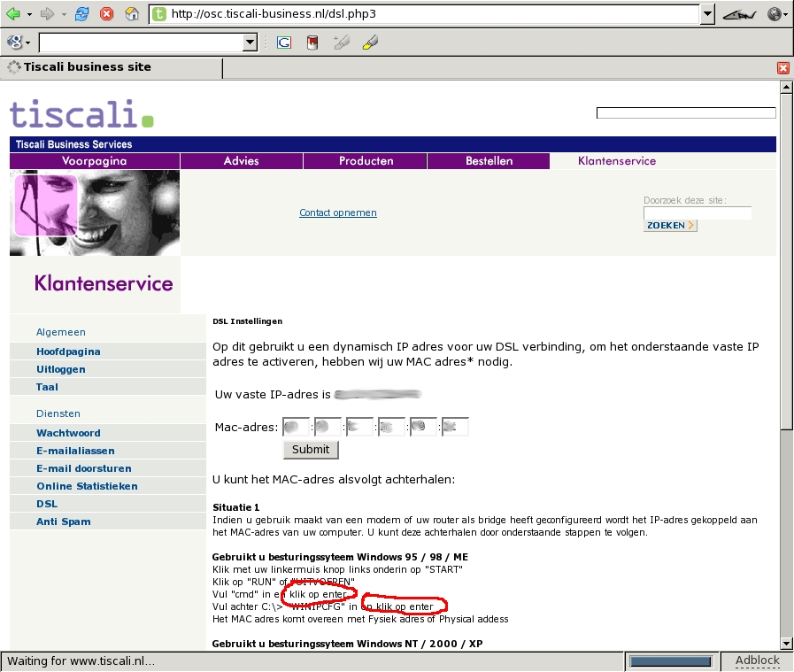Viewport: 794px width, 672px height.
Task: Click the 'Diensten' sidebar heading
Action: (x=58, y=413)
